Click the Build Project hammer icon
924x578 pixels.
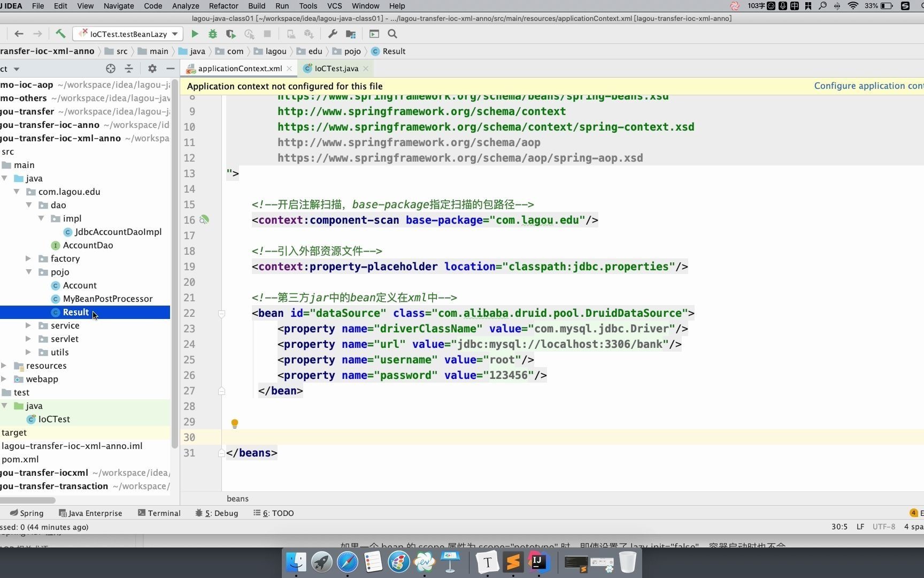(60, 34)
